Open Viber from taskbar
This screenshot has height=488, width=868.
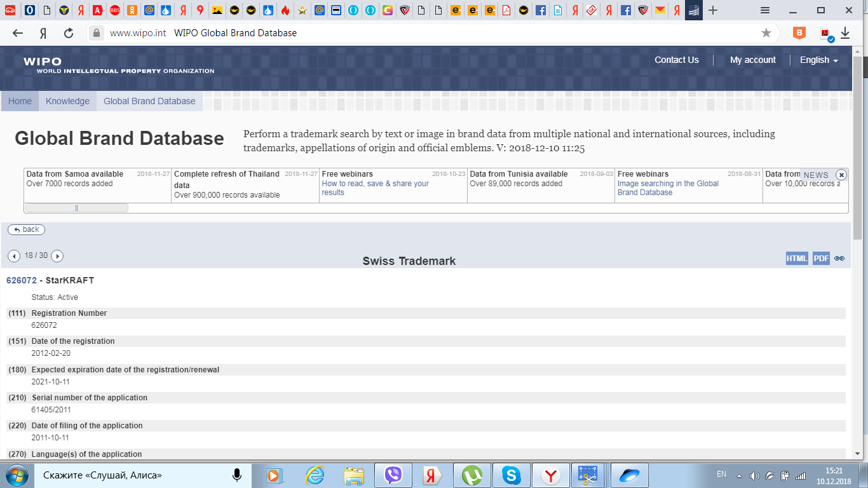click(393, 475)
